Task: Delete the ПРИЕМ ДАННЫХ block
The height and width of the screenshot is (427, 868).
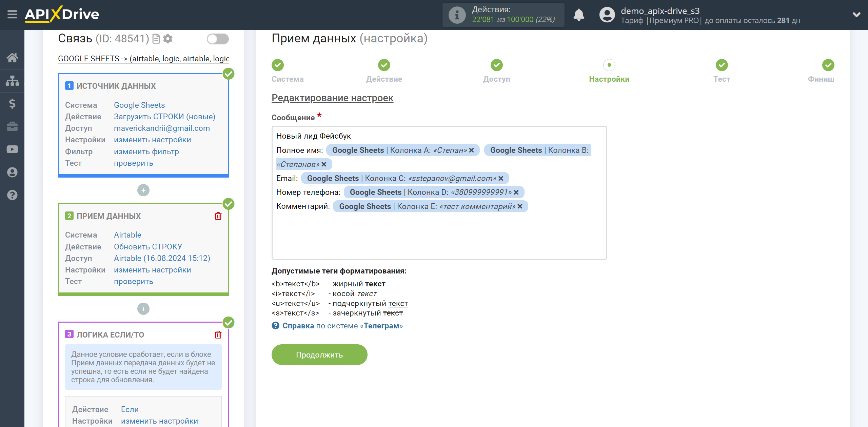Action: pos(218,216)
